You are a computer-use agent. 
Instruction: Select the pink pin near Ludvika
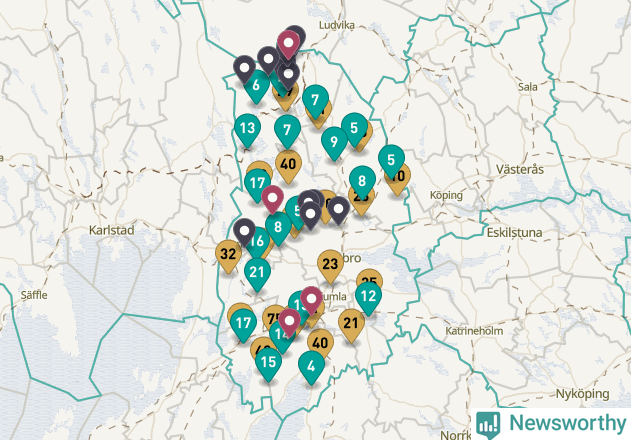(288, 43)
